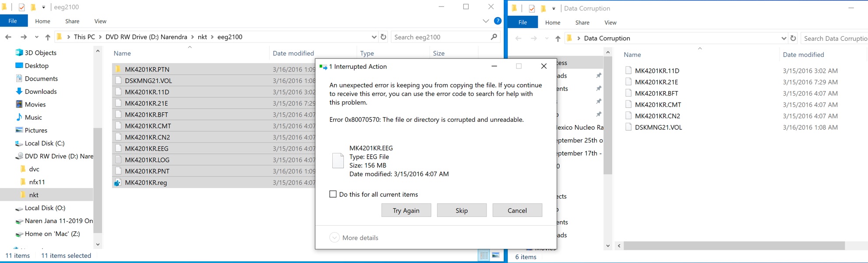Open the File menu in eeg2100 window
The image size is (868, 263).
tap(13, 21)
